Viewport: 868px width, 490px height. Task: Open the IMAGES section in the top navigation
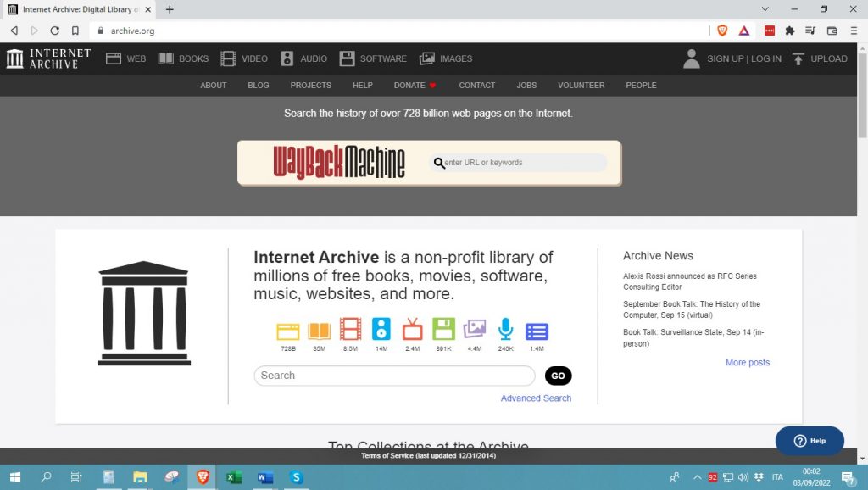(x=447, y=58)
